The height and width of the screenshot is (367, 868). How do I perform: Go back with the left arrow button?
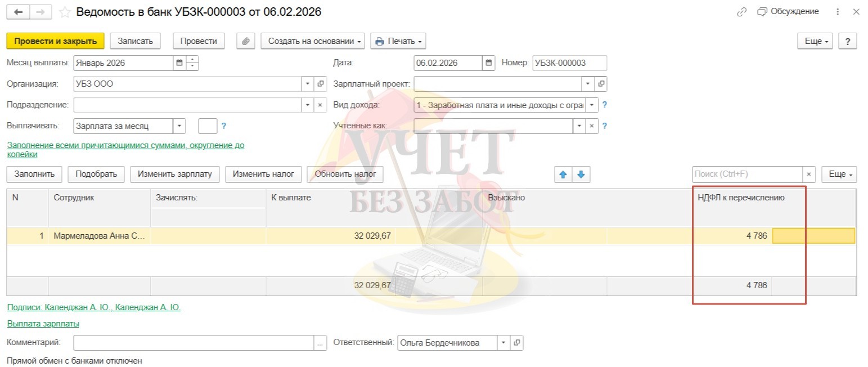tap(17, 12)
